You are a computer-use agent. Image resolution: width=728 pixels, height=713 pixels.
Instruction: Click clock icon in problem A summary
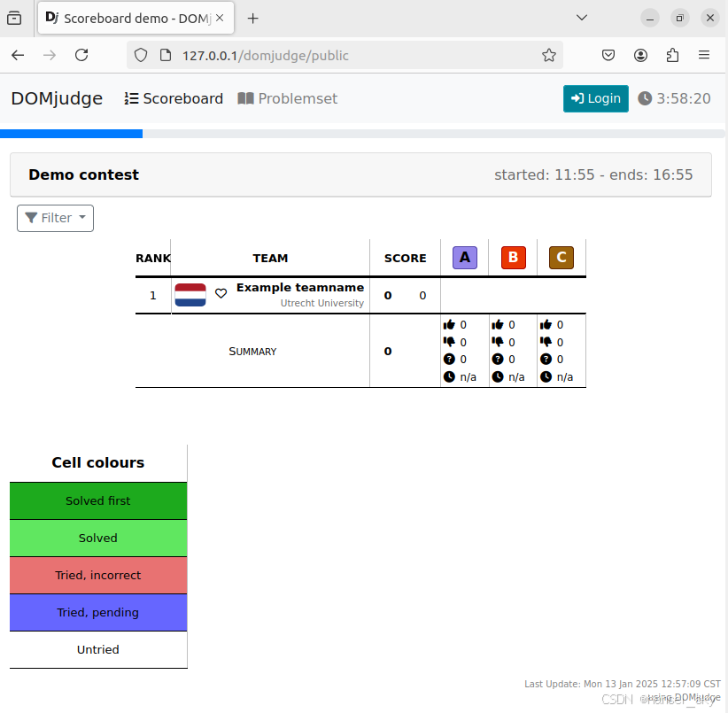click(449, 376)
